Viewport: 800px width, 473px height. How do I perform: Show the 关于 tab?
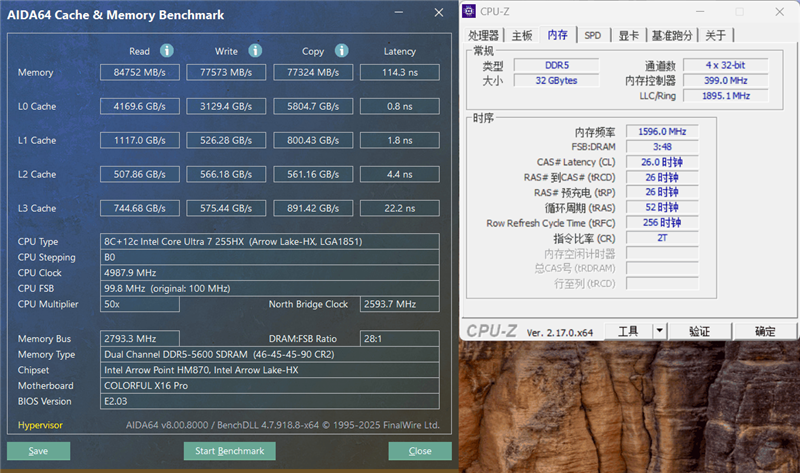click(x=715, y=35)
